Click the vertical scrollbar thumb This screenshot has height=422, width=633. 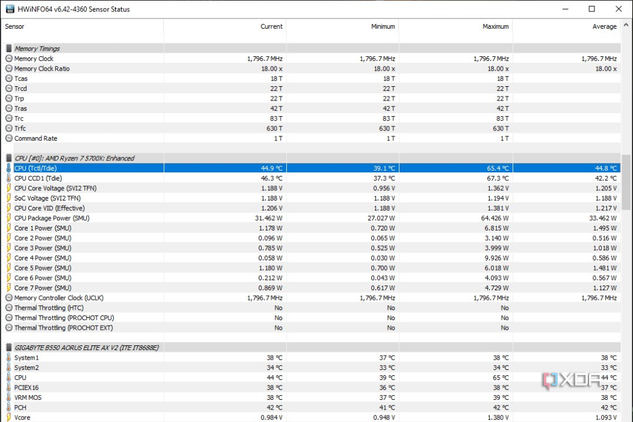pyautogui.click(x=626, y=182)
